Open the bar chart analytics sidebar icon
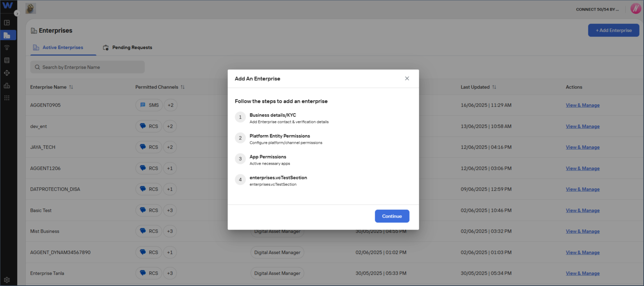 point(7,85)
